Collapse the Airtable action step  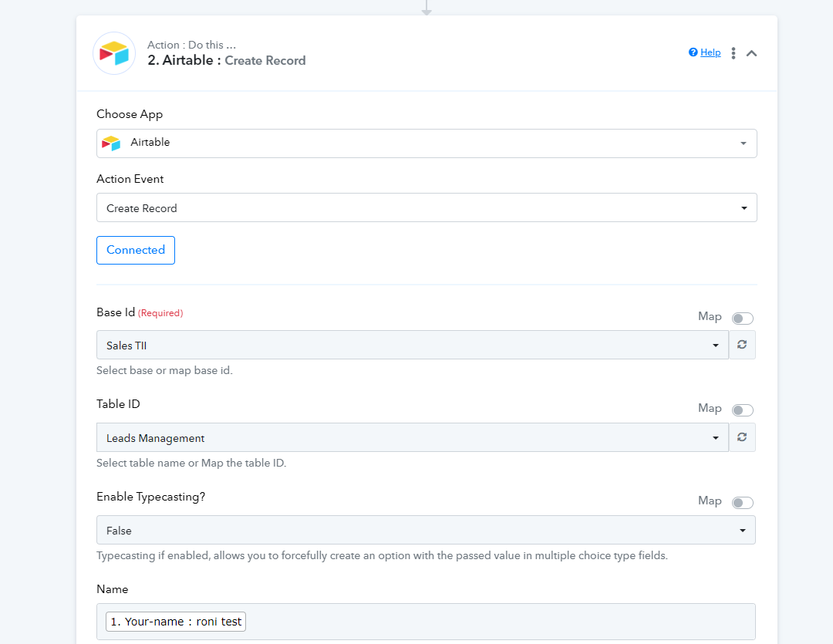(751, 53)
